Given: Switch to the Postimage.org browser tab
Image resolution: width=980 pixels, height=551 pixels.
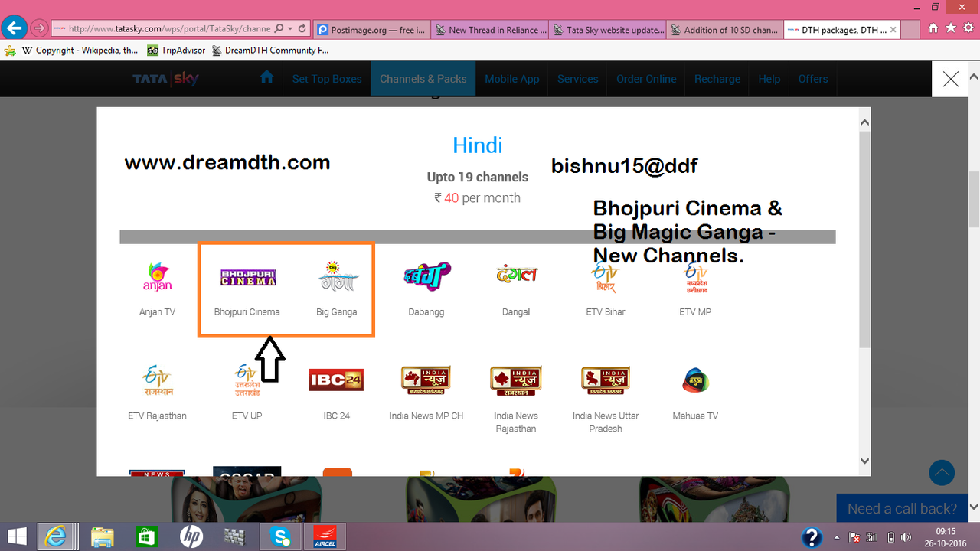Looking at the screenshot, I should 371,30.
